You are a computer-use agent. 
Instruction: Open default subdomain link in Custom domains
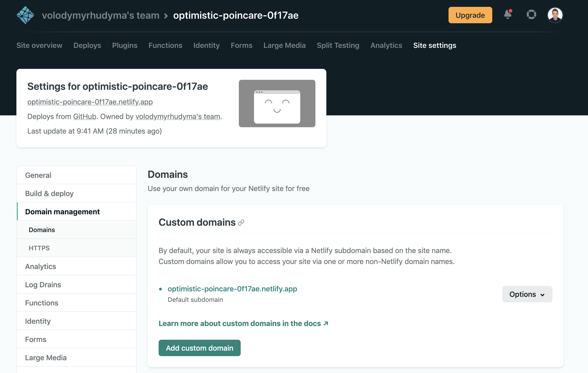click(232, 289)
